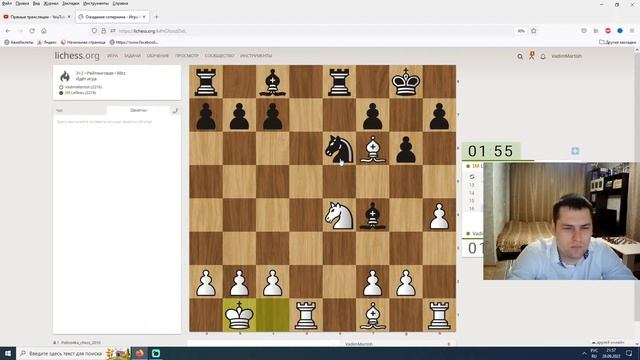
Task: Open the Firefox hamburger menu
Action: (x=632, y=31)
